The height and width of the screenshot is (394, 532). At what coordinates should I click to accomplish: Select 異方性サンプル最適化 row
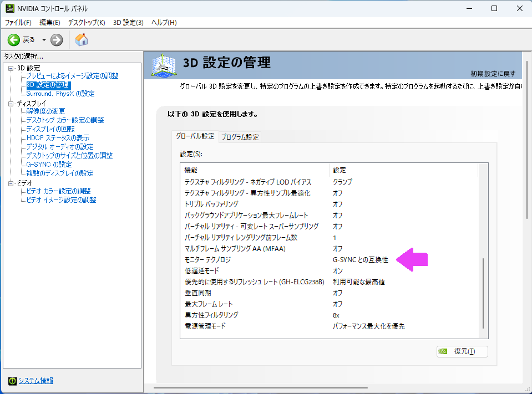point(329,193)
